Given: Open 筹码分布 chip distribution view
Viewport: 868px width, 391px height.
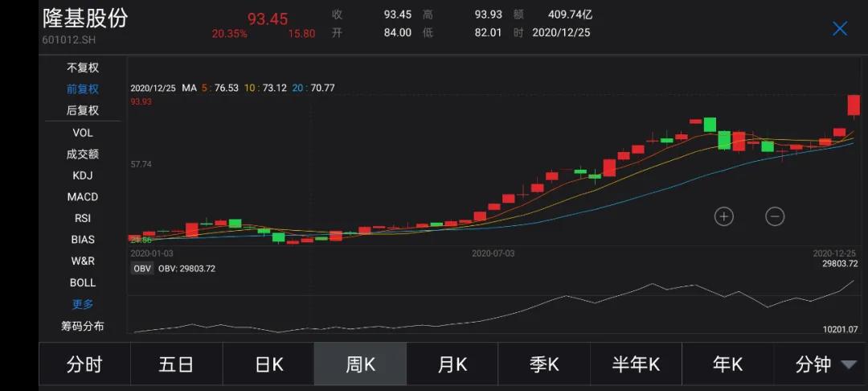Looking at the screenshot, I should [83, 326].
